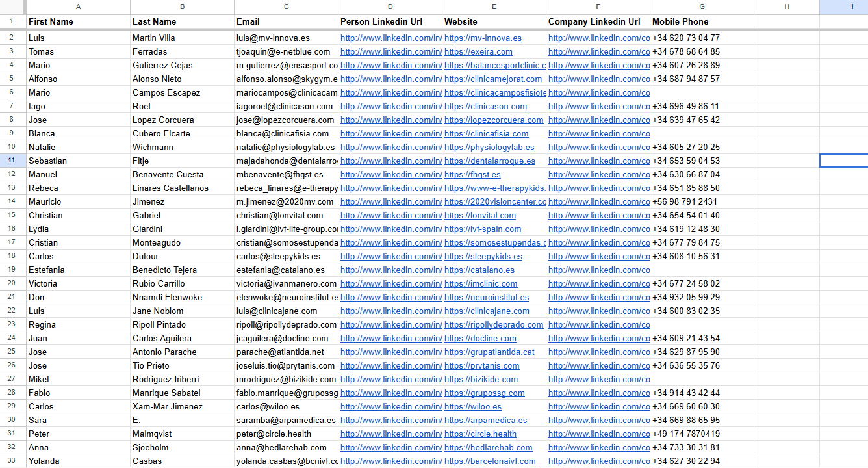Click the last name cell "Monteagudo"
This screenshot has height=468, width=868.
pyautogui.click(x=182, y=242)
